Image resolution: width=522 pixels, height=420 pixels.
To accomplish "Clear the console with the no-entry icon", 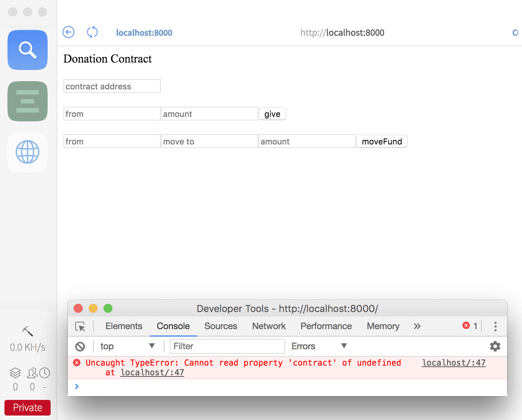I will click(80, 346).
